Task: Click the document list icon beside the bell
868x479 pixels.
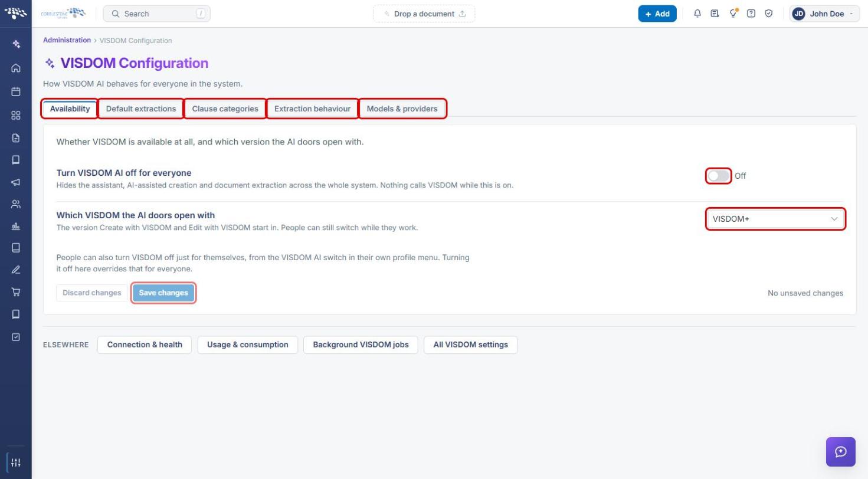Action: (715, 14)
